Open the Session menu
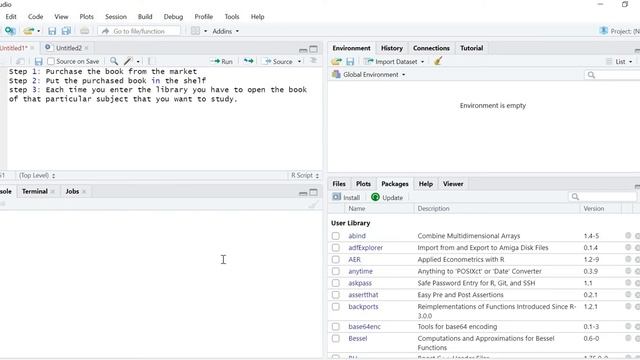640x360 pixels. click(x=116, y=17)
